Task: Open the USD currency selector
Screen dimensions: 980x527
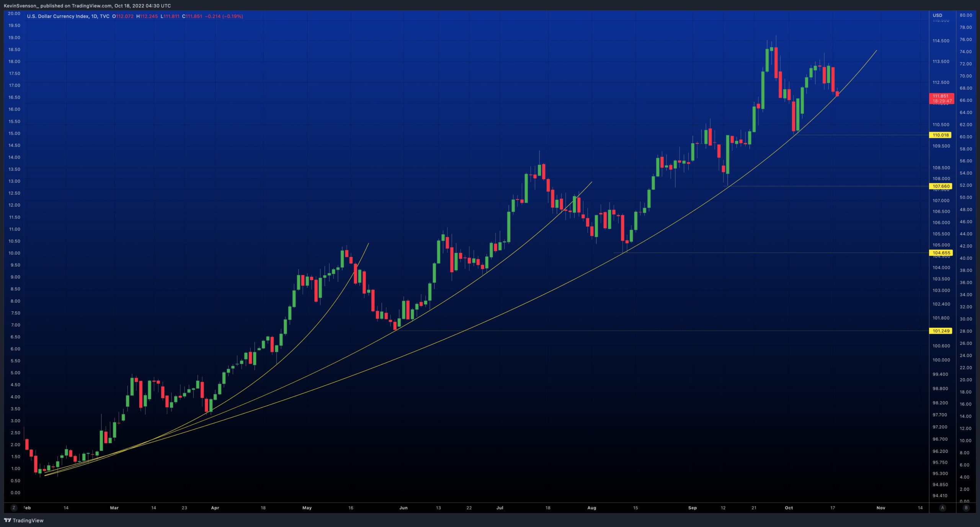Action: point(938,15)
